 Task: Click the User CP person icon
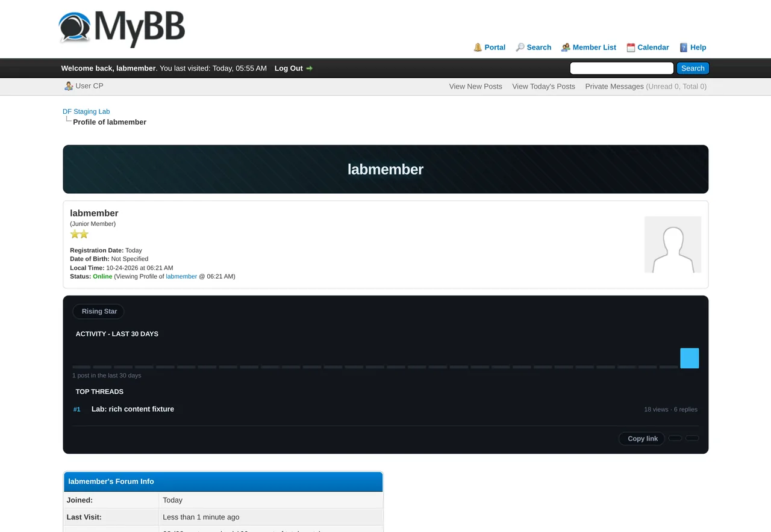coord(69,86)
